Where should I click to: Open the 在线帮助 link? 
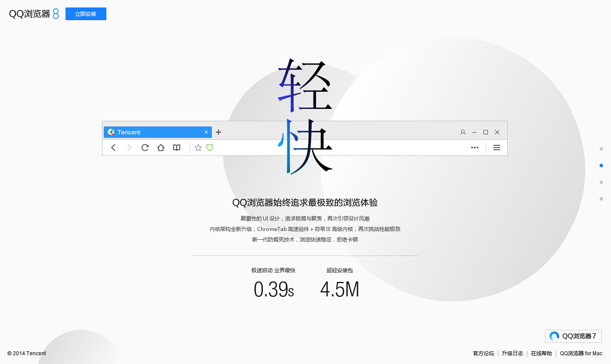click(x=542, y=353)
